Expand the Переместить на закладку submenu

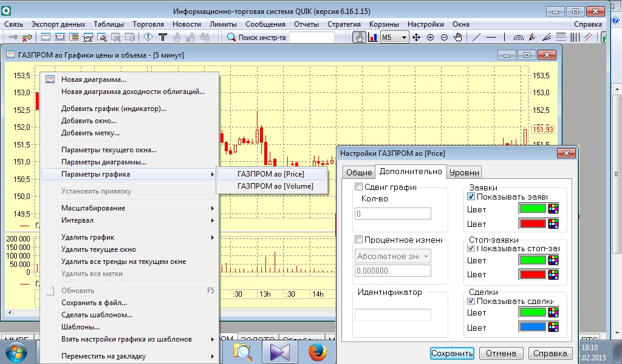pyautogui.click(x=130, y=356)
